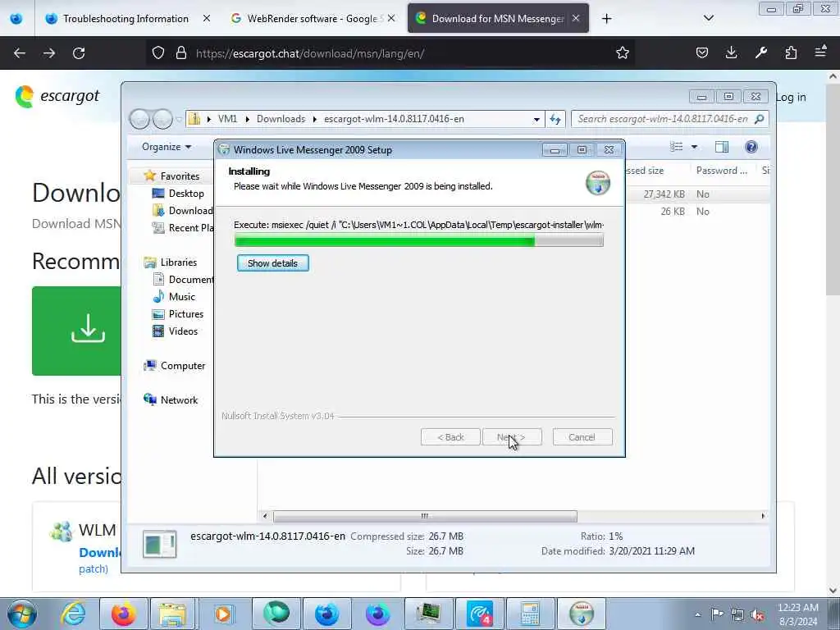Image resolution: width=840 pixels, height=630 pixels.
Task: Open Firefox Downloads panel
Action: 731,52
